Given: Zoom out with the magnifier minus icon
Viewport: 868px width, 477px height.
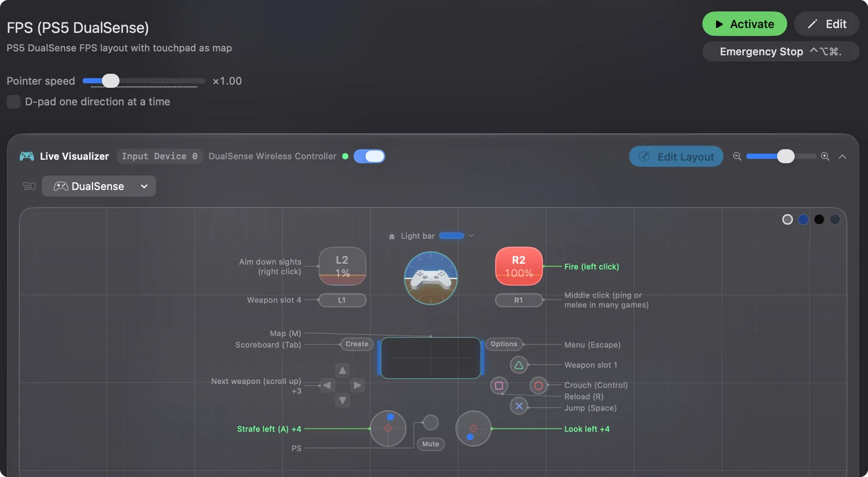Looking at the screenshot, I should tap(737, 156).
